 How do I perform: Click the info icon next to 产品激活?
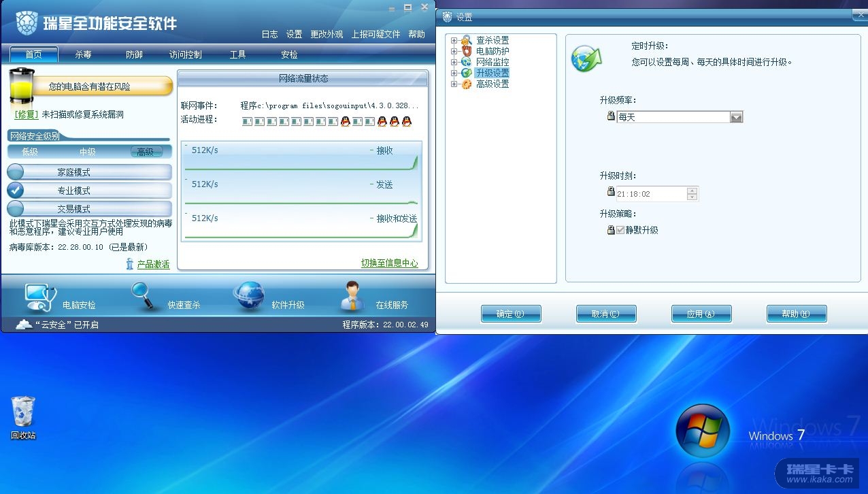[130, 264]
